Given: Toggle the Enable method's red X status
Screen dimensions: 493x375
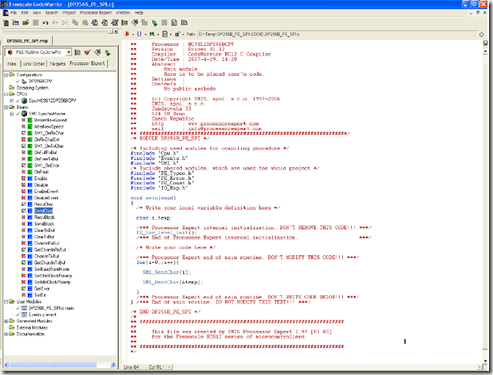Looking at the screenshot, I should point(24,178).
